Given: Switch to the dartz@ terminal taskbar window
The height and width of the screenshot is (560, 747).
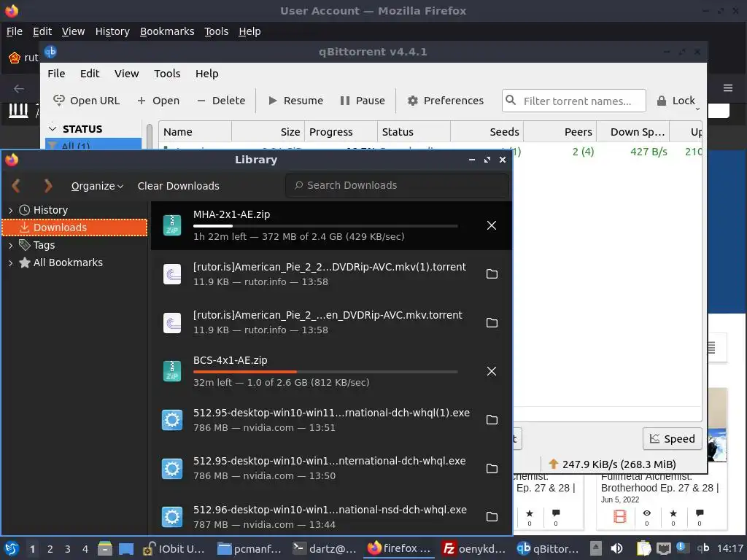Looking at the screenshot, I should (x=325, y=548).
